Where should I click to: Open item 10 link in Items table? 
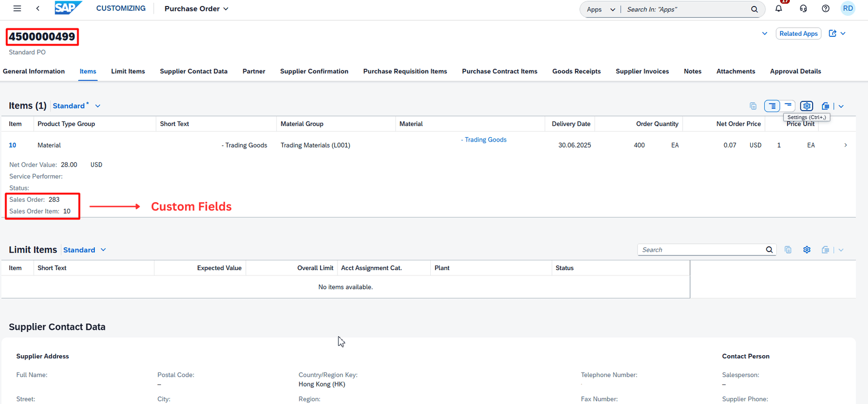tap(12, 145)
